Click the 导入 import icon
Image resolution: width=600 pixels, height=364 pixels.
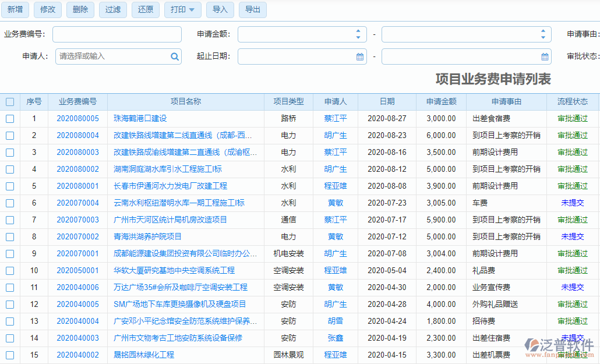tap(220, 10)
